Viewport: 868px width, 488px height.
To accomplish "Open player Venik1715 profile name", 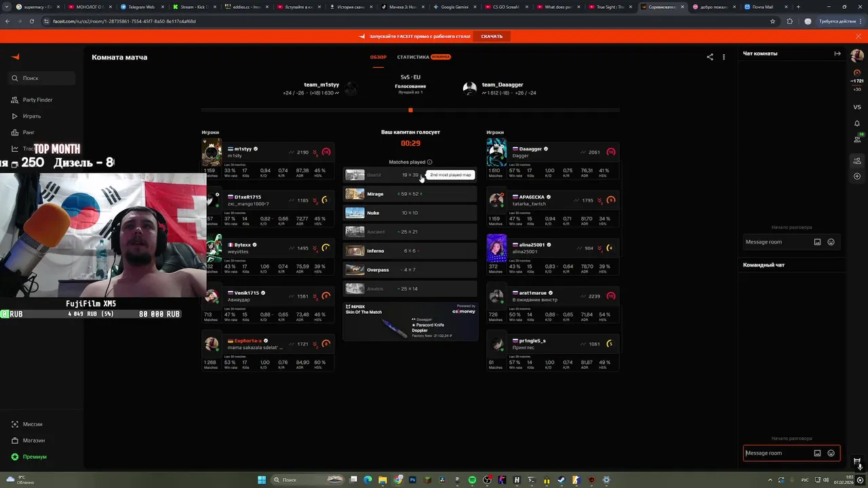I will [x=247, y=293].
